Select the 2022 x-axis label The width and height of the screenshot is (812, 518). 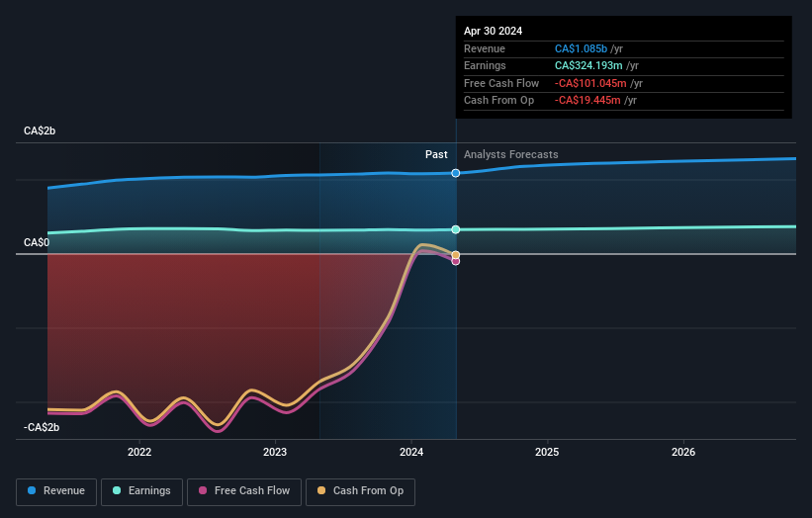139,453
